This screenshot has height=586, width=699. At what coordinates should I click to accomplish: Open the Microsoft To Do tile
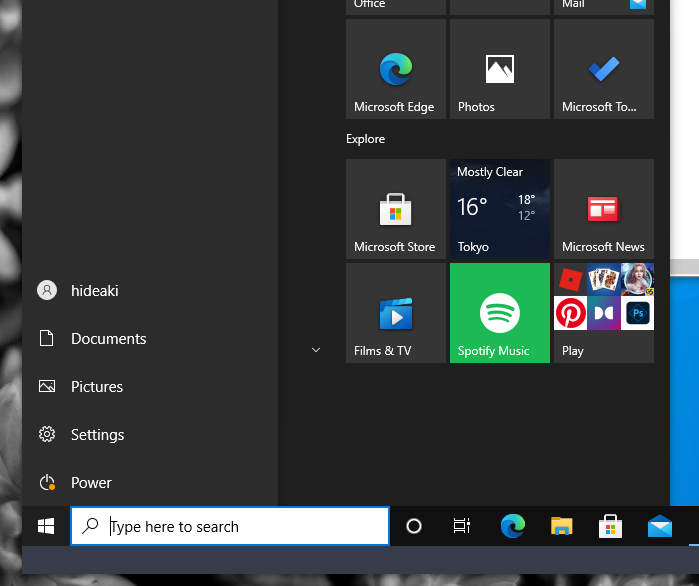click(603, 69)
